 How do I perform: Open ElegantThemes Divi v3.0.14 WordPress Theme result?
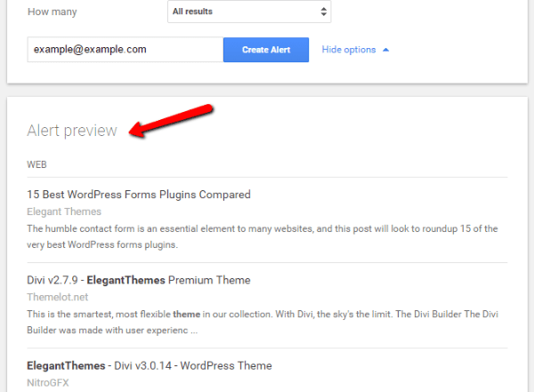(150, 365)
